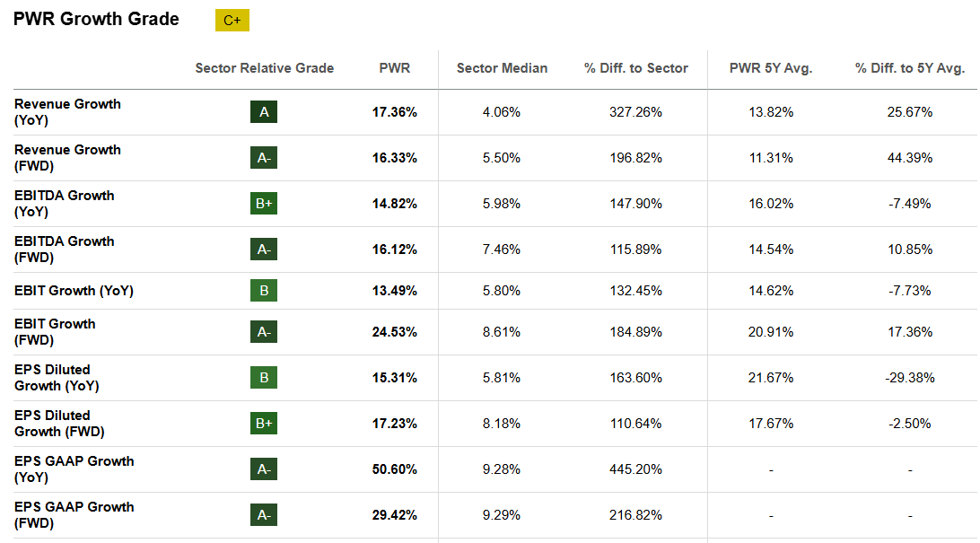
Task: Open the EBITDA Growth (FWD) metric label
Action: coord(64,250)
